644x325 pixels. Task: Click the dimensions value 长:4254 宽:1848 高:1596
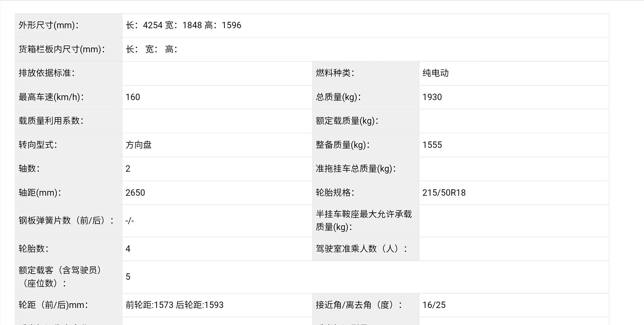pyautogui.click(x=183, y=25)
